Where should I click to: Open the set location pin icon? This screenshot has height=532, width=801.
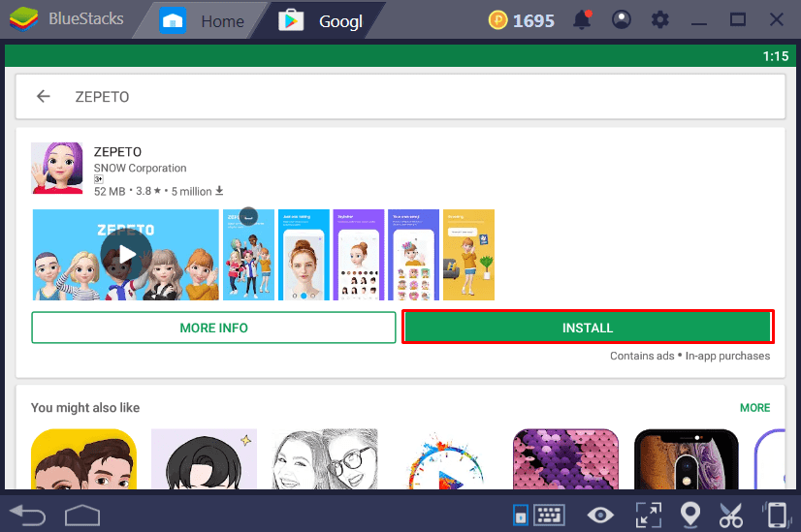click(x=689, y=514)
